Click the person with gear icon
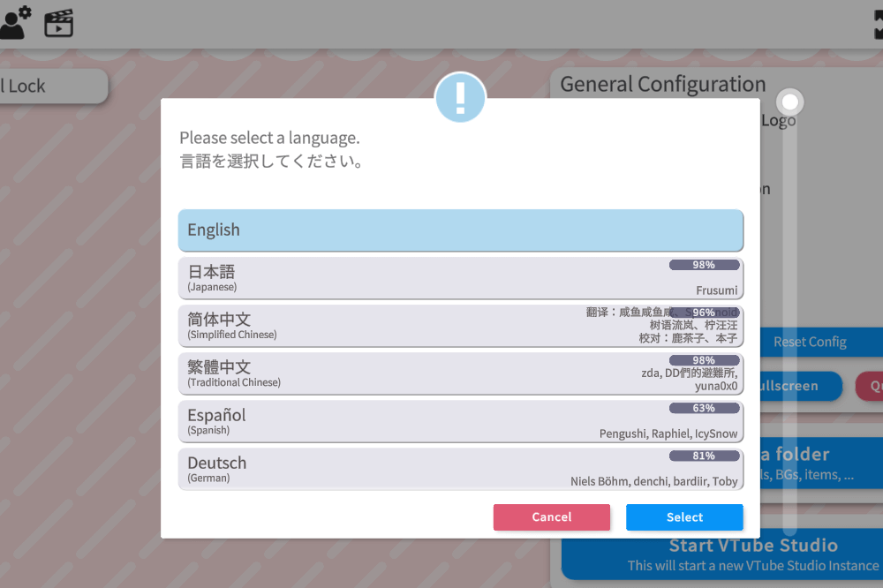 14,22
